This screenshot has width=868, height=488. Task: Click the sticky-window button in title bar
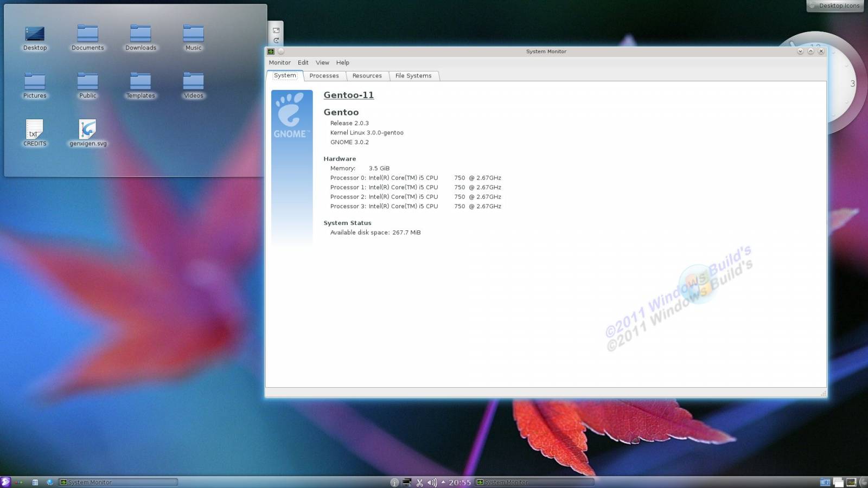pyautogui.click(x=281, y=52)
